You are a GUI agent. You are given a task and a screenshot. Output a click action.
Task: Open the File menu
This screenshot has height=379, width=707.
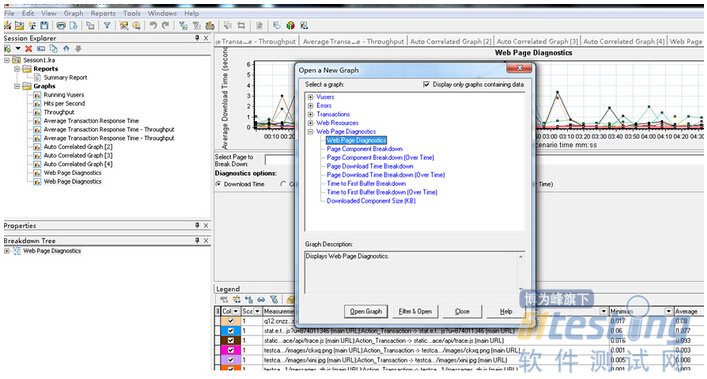[x=9, y=14]
